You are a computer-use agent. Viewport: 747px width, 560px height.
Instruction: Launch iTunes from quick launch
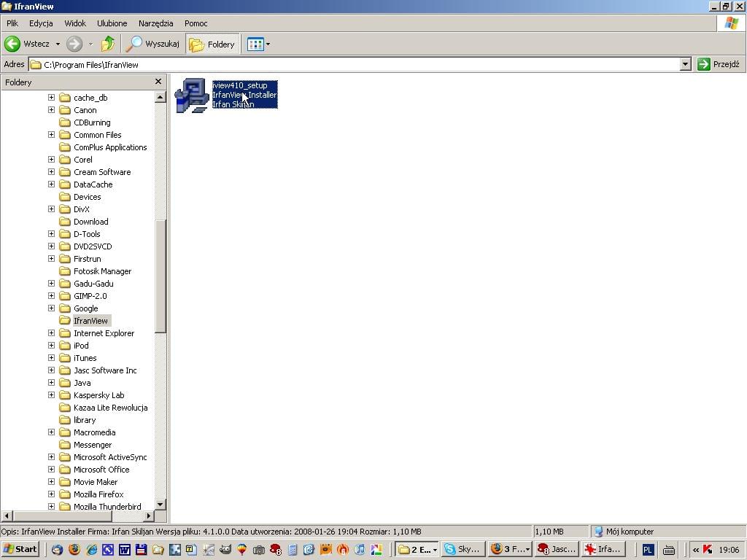[359, 550]
